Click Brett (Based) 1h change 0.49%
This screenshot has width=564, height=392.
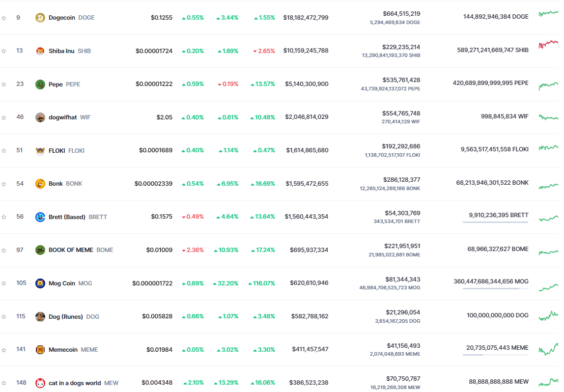pos(193,217)
